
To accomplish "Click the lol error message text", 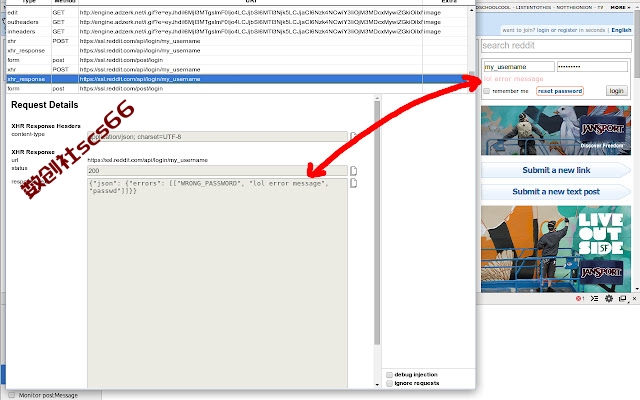I will point(513,79).
